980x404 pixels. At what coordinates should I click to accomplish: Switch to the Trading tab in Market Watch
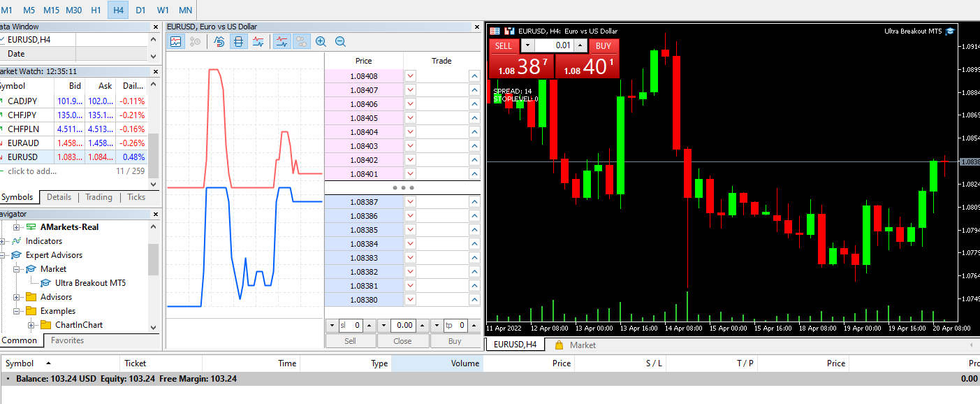coord(98,197)
